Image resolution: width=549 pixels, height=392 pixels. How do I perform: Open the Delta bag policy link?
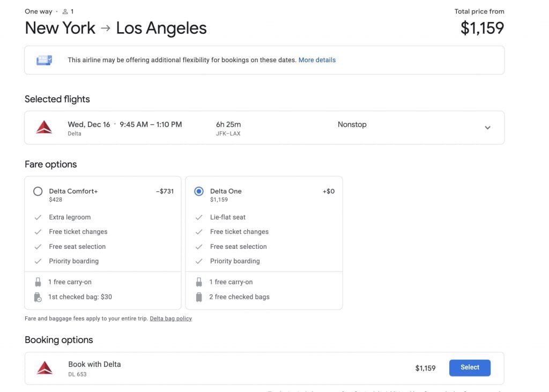171,319
